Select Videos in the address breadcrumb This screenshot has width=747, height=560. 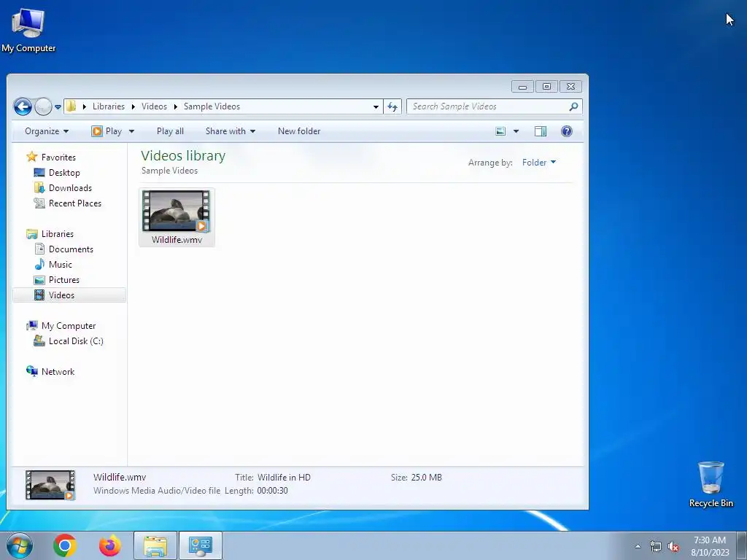pos(154,106)
